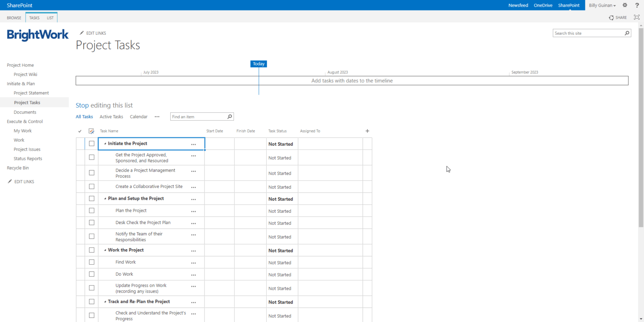Open the more views ellipsis next to Calendar
The width and height of the screenshot is (644, 322).
click(157, 116)
